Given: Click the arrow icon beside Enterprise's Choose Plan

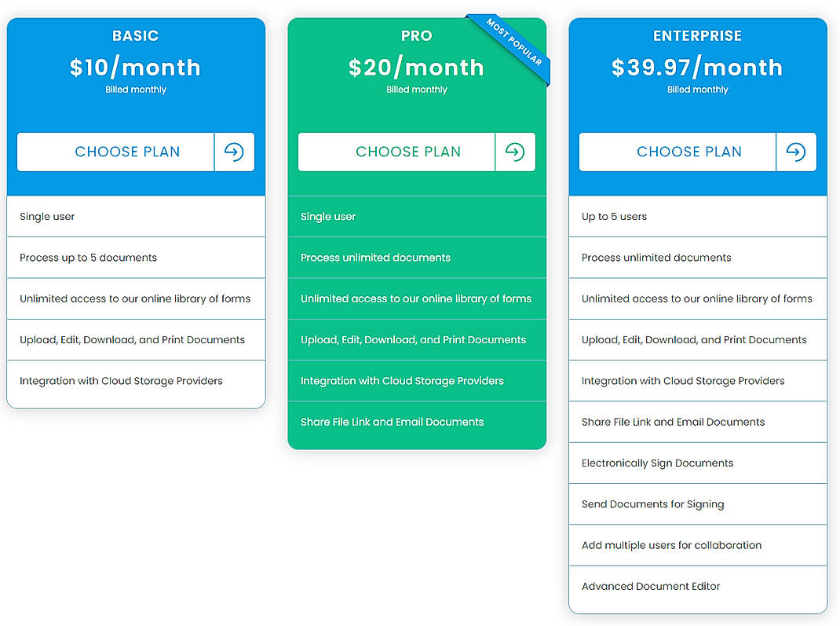Looking at the screenshot, I should (797, 152).
